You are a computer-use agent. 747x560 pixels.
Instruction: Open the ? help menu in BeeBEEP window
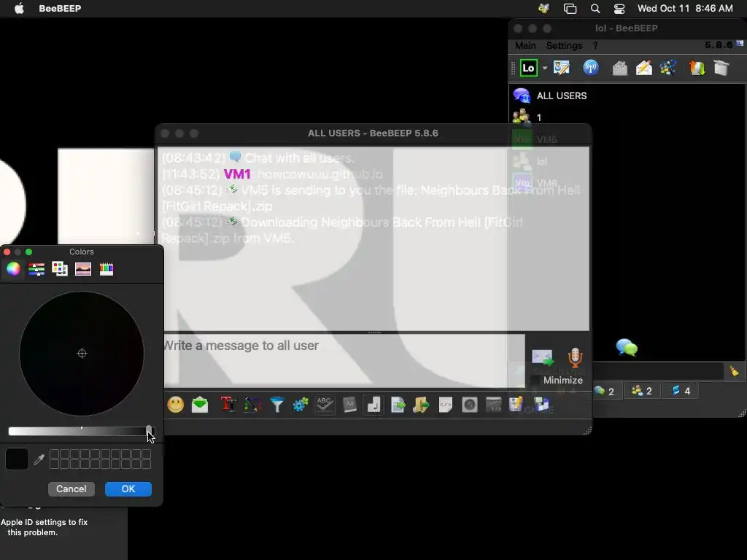click(x=595, y=46)
